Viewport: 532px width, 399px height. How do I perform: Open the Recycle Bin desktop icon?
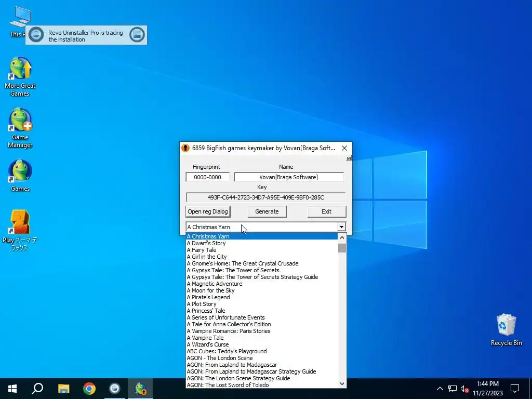click(x=506, y=329)
